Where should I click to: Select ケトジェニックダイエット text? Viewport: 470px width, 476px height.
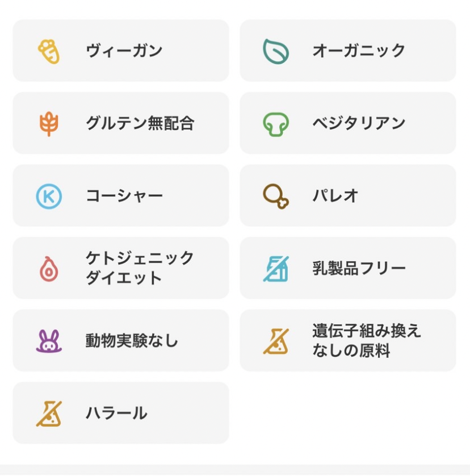[140, 268]
